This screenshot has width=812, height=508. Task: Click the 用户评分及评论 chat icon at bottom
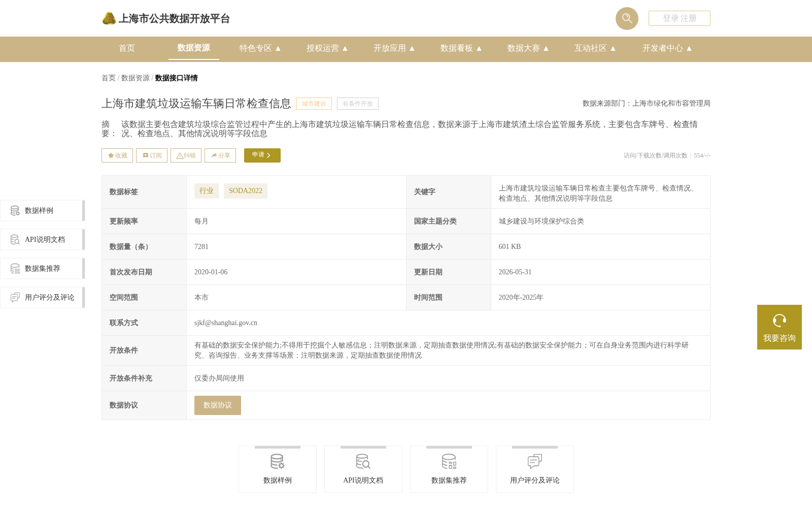point(535,461)
